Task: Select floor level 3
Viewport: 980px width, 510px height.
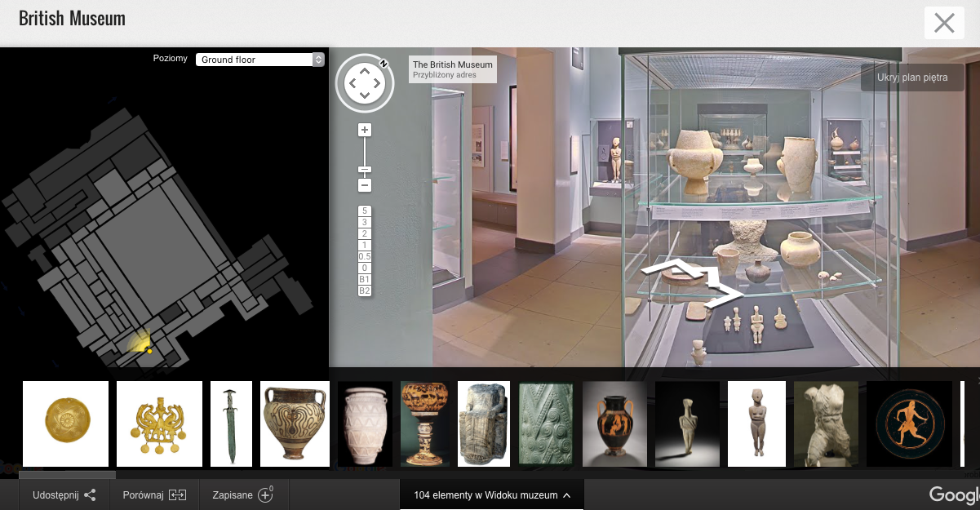Action: pyautogui.click(x=365, y=222)
